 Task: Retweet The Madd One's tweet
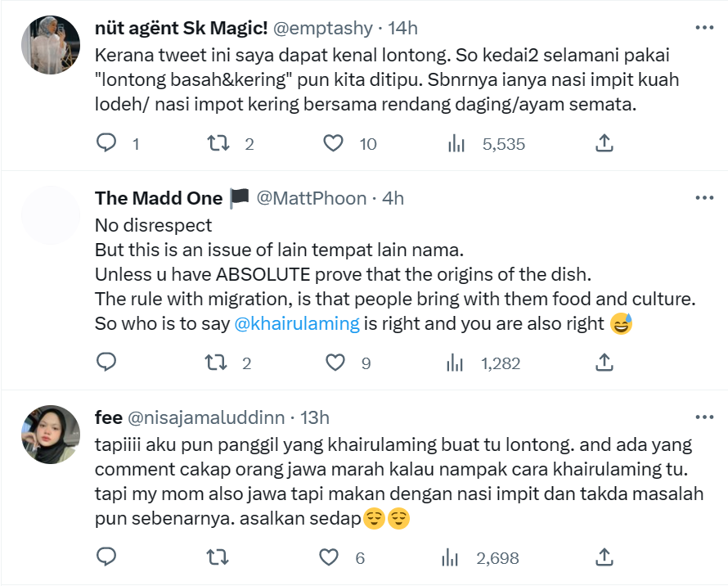pyautogui.click(x=218, y=363)
